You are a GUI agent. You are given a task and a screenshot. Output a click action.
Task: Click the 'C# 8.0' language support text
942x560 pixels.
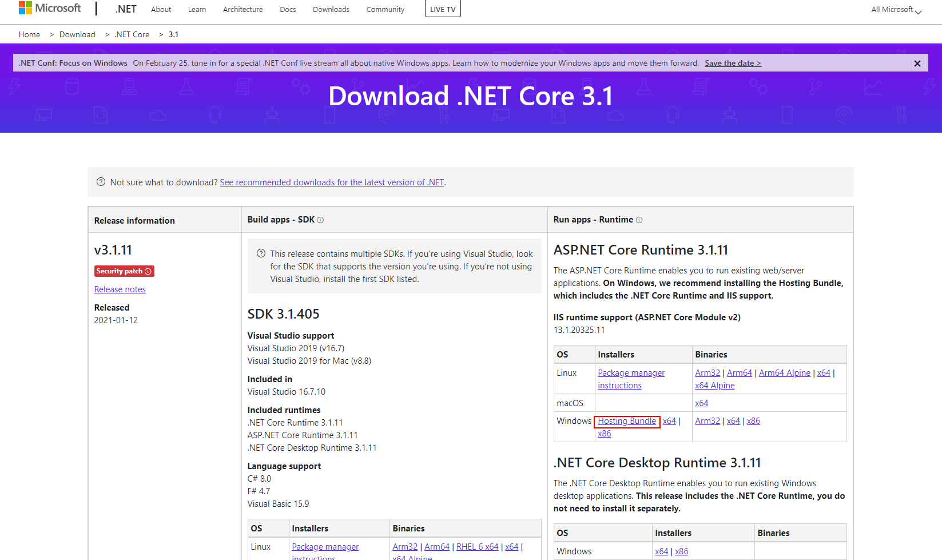pyautogui.click(x=259, y=479)
